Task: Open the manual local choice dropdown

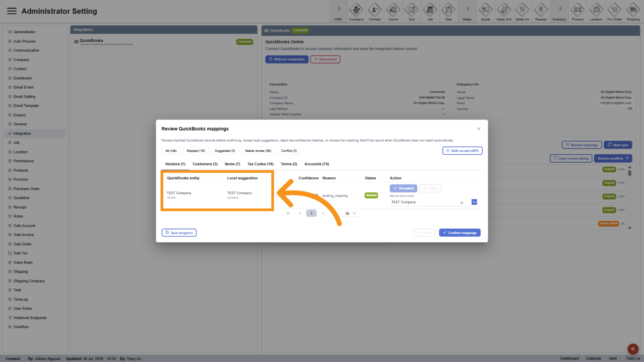Action: point(474,202)
